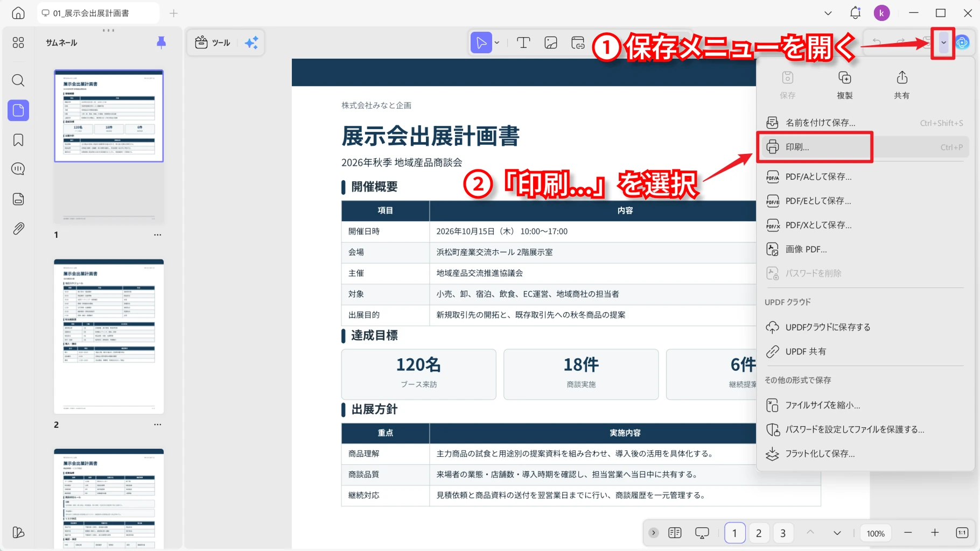
Task: Open the user account avatar
Action: point(881,13)
